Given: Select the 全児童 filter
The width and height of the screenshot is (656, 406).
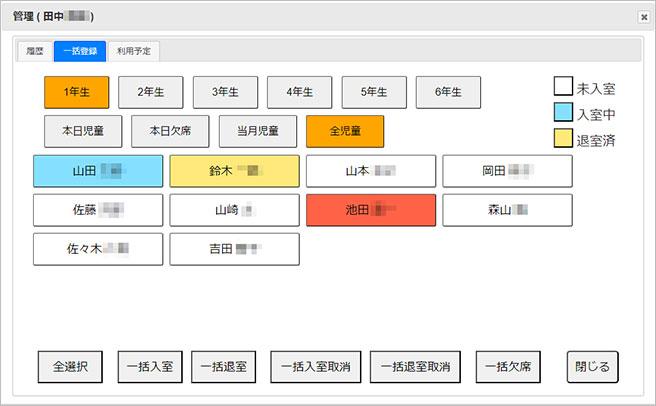Looking at the screenshot, I should 344,131.
